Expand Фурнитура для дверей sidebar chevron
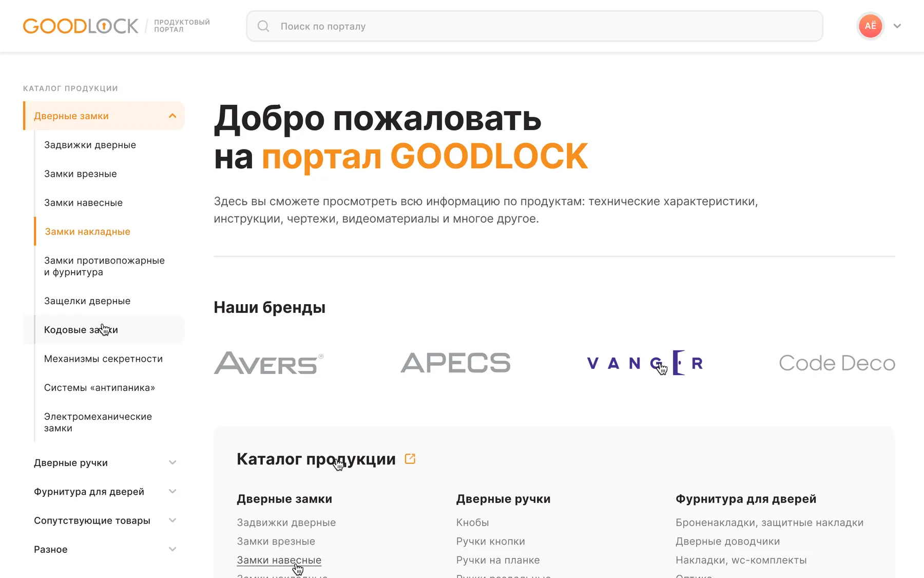This screenshot has height=578, width=924. 172,492
